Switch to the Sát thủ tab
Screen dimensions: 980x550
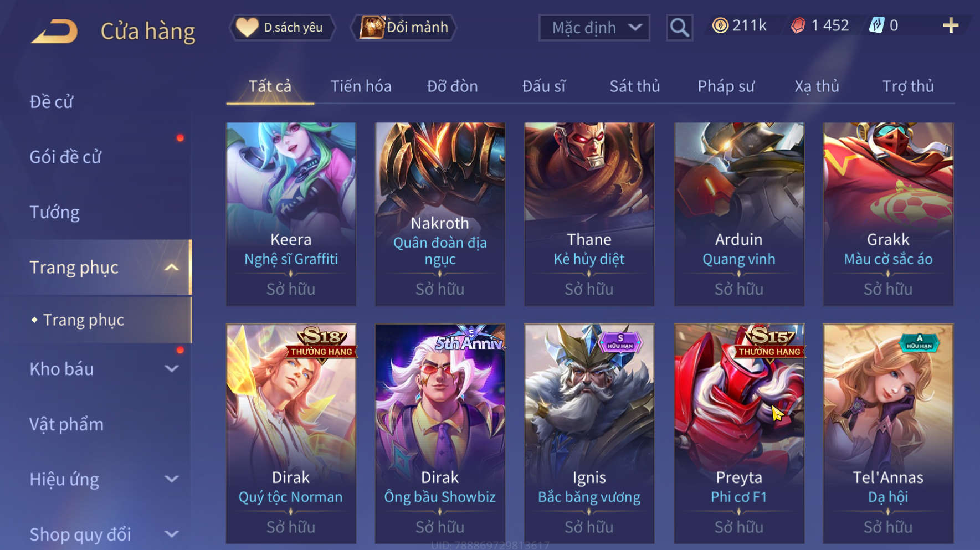pyautogui.click(x=635, y=86)
